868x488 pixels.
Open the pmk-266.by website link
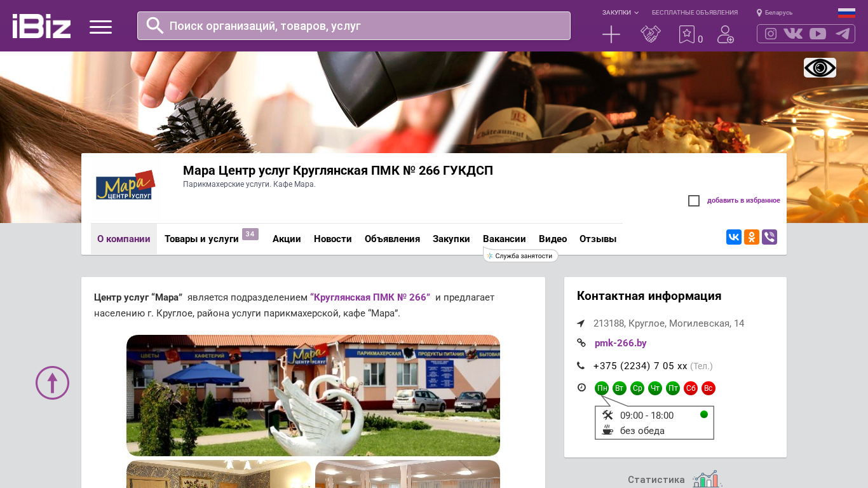click(x=621, y=343)
